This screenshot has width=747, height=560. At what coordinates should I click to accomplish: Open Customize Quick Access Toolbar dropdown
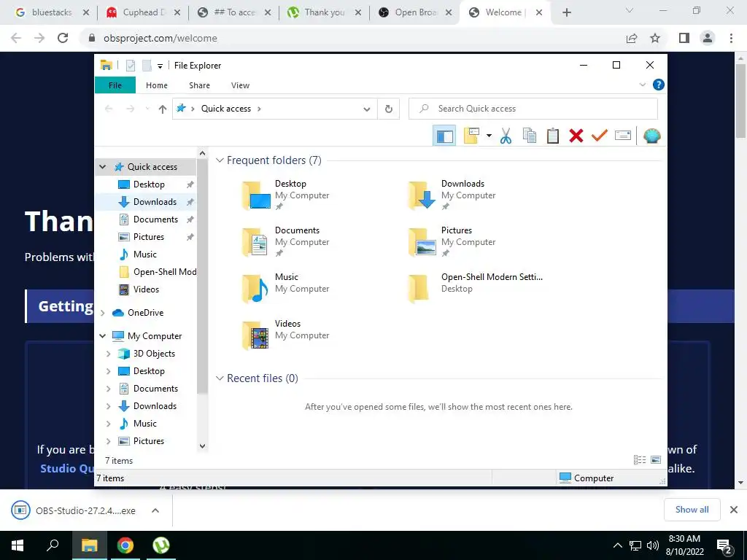click(160, 66)
